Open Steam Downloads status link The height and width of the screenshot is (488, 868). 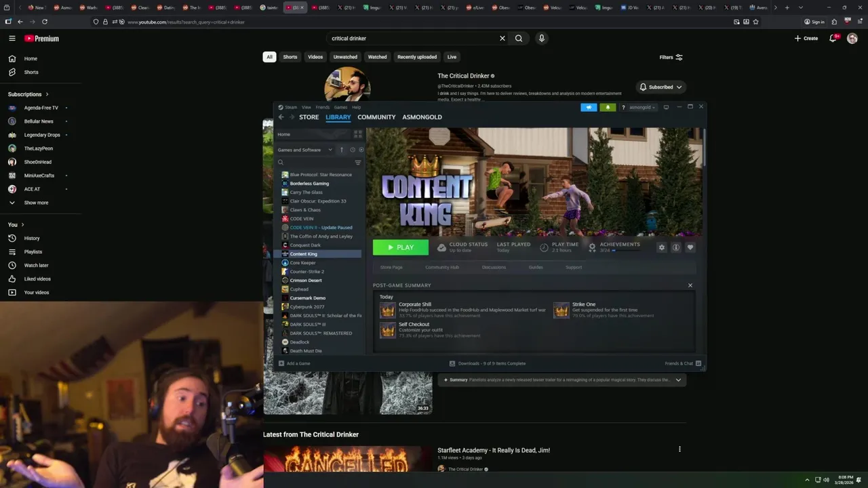coord(488,363)
